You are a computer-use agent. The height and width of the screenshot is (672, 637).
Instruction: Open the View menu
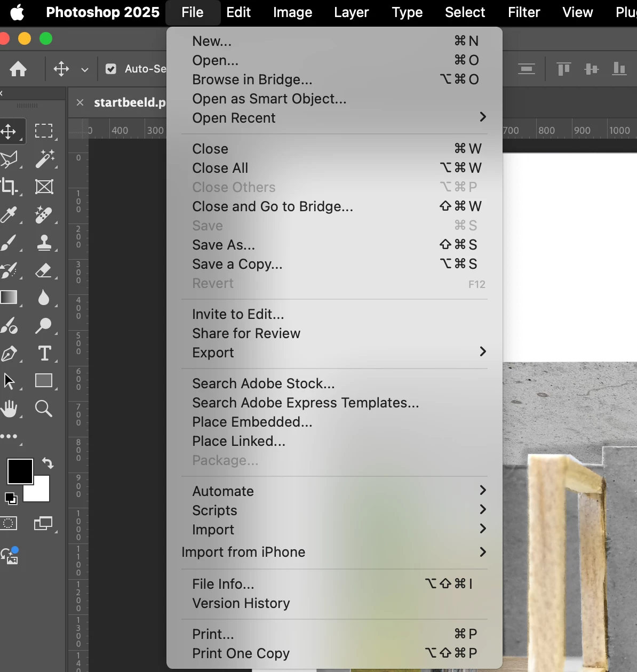[x=578, y=12]
